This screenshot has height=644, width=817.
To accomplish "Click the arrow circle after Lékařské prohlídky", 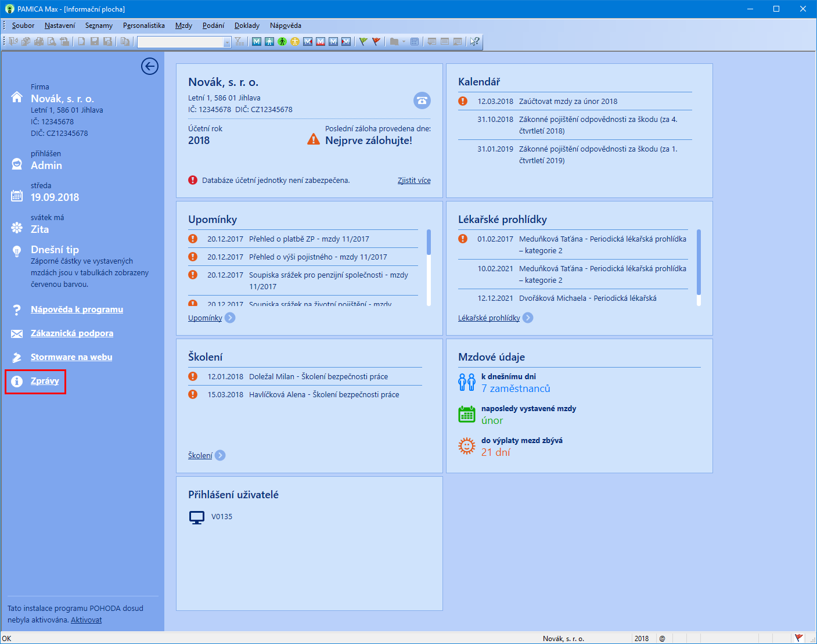I will (x=528, y=318).
